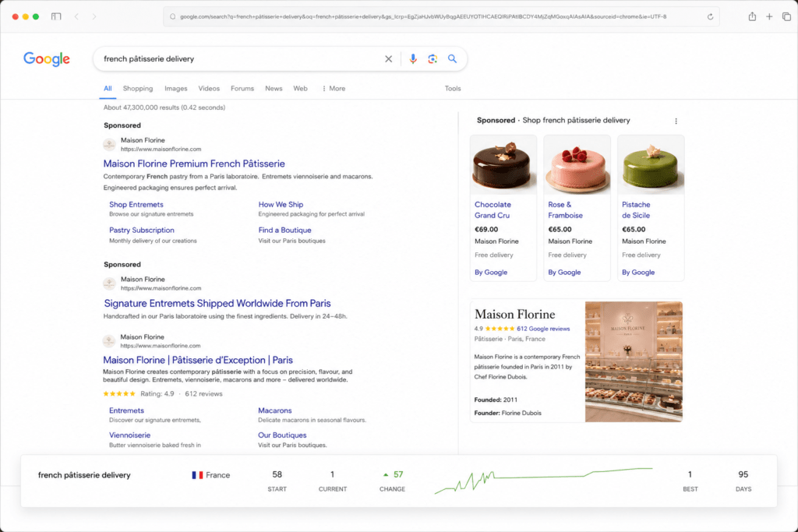Click the green up-arrow next to change 57

[386, 475]
